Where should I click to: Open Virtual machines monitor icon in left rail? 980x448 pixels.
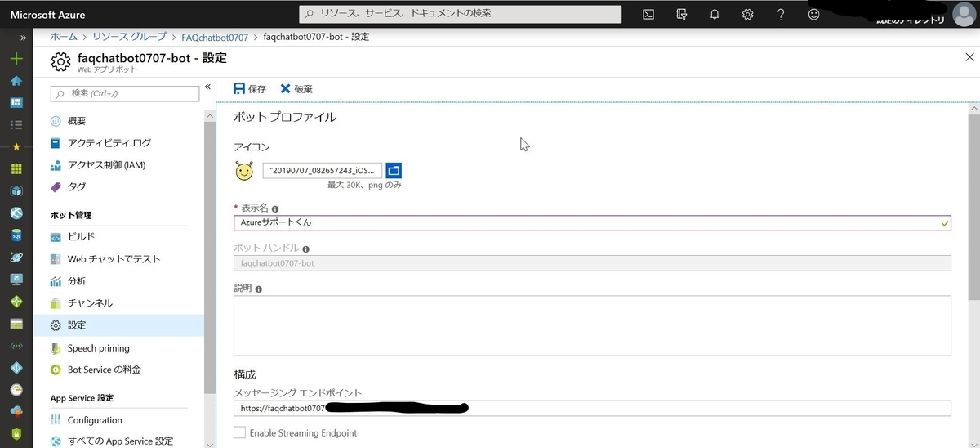(16, 279)
